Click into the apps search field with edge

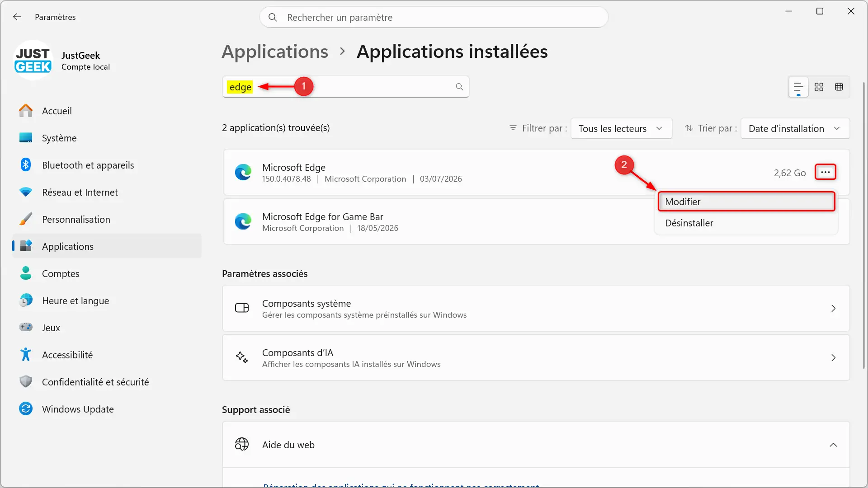point(345,87)
